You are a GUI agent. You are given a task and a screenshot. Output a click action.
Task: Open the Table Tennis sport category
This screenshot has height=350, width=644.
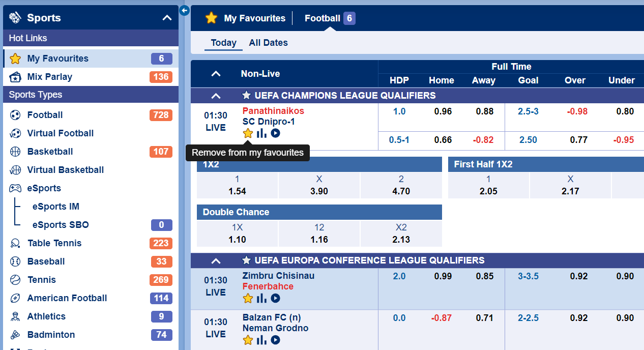point(54,243)
